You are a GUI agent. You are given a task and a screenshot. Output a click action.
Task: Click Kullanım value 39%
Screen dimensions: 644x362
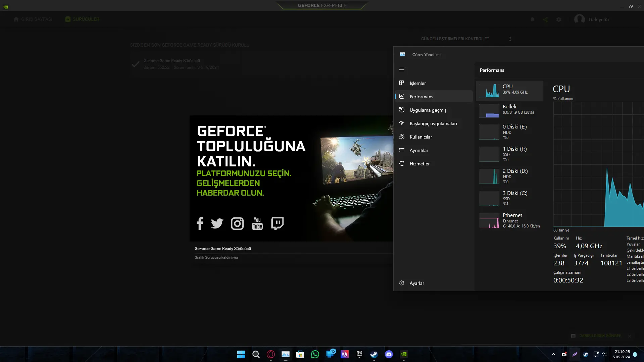pyautogui.click(x=560, y=246)
